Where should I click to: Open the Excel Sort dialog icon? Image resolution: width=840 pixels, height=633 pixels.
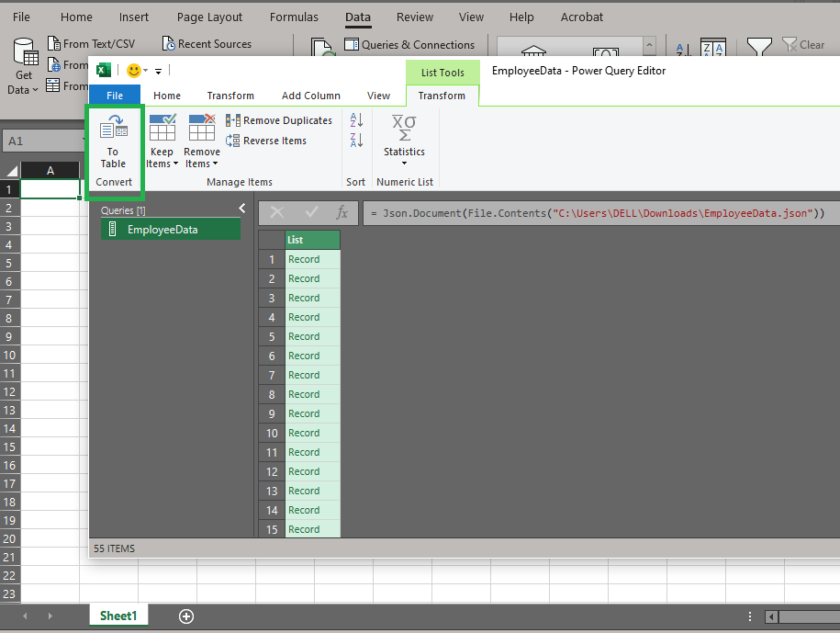(713, 47)
